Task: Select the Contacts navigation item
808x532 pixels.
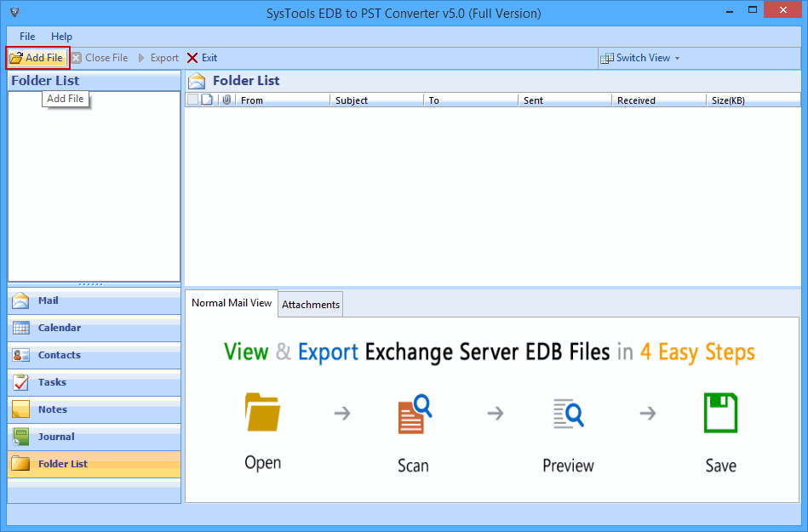Action: click(95, 355)
